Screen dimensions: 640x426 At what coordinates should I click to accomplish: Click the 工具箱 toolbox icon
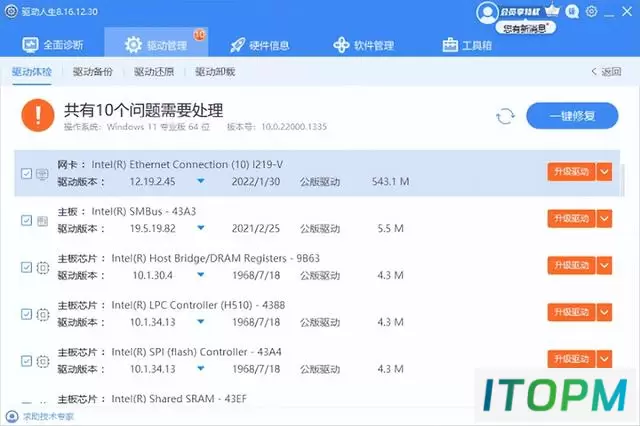(450, 45)
